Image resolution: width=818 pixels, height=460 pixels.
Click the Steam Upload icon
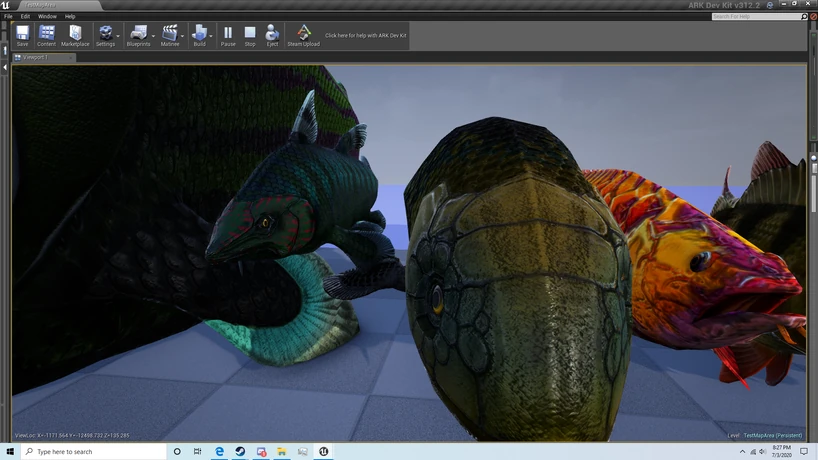303,35
